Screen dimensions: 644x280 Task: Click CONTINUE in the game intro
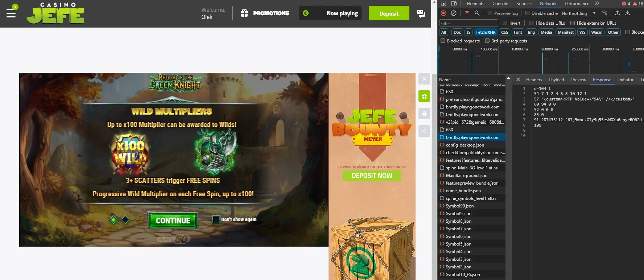[x=173, y=221]
